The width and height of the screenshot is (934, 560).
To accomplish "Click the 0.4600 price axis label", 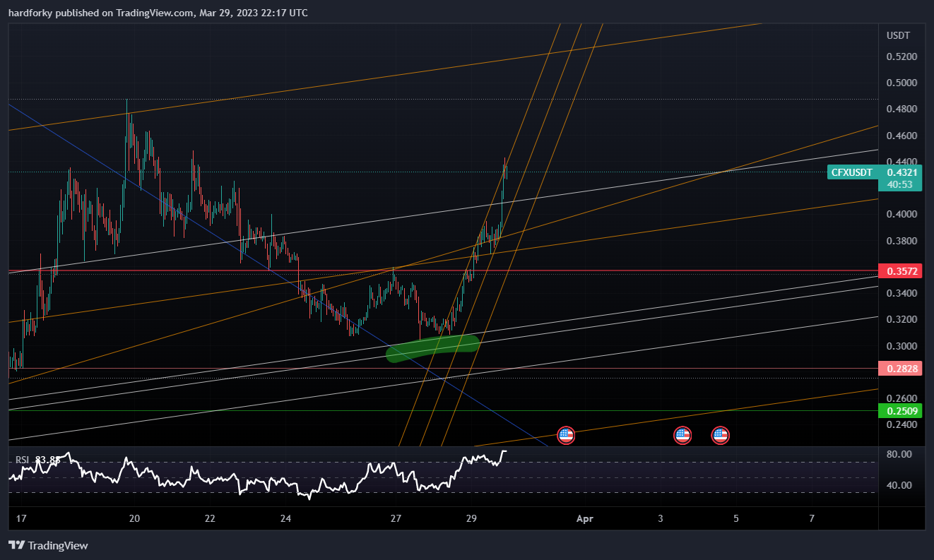I will [902, 136].
